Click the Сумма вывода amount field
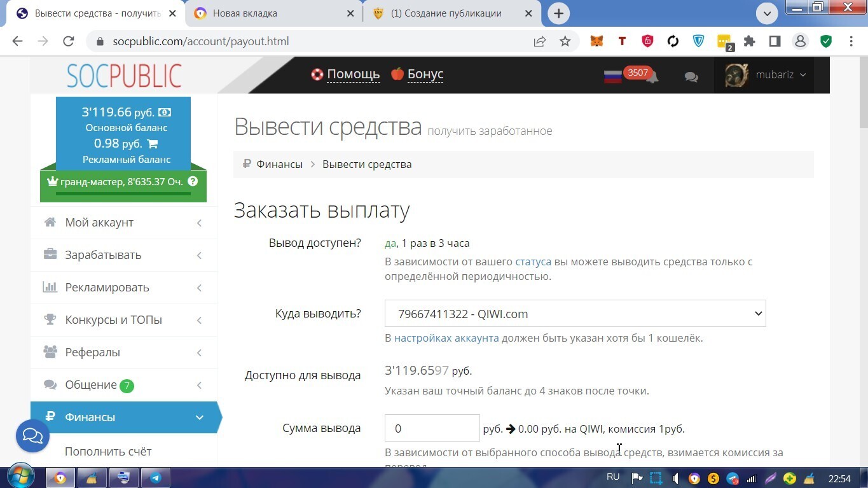Screen dimensions: 868x488 [432, 428]
